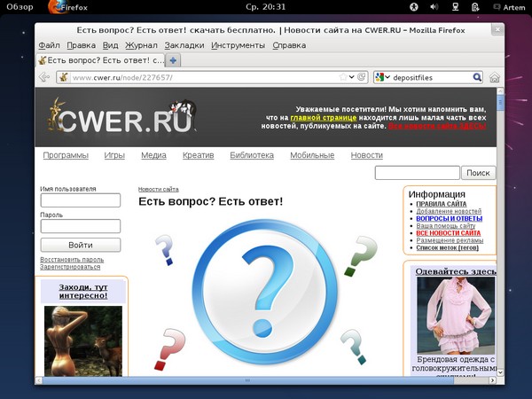Open the volume icon in system tray
Image resolution: width=532 pixels, height=399 pixels.
click(434, 7)
